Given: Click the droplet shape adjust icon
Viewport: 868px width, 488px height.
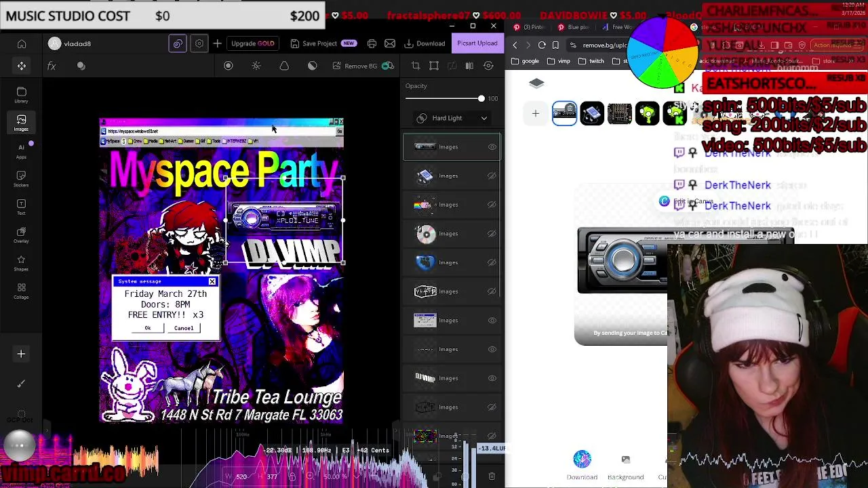Looking at the screenshot, I should pos(284,66).
